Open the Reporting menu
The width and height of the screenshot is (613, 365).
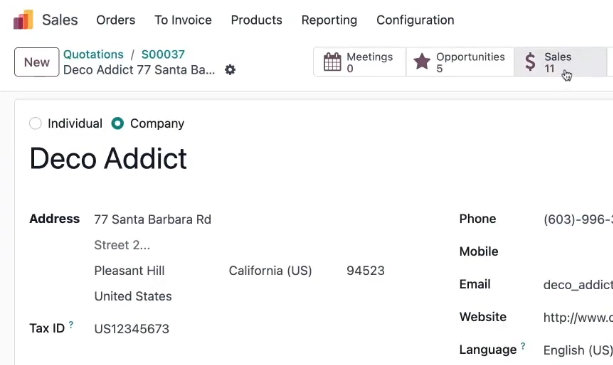point(329,20)
